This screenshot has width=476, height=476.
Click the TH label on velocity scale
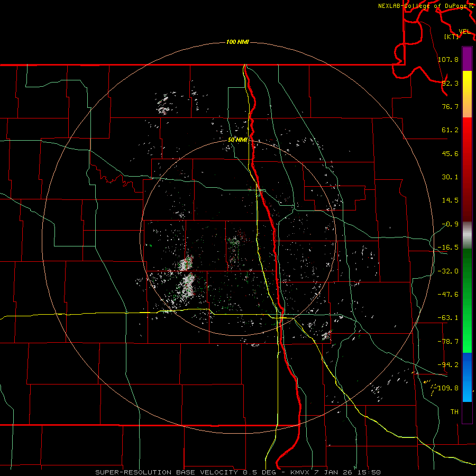(x=454, y=412)
